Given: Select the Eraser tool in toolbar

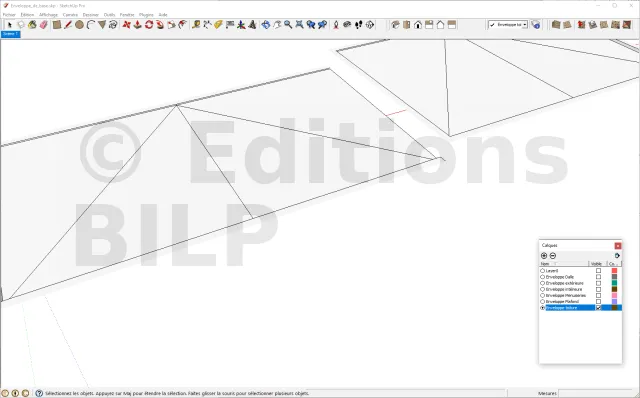Looking at the screenshot, I should click(44, 25).
